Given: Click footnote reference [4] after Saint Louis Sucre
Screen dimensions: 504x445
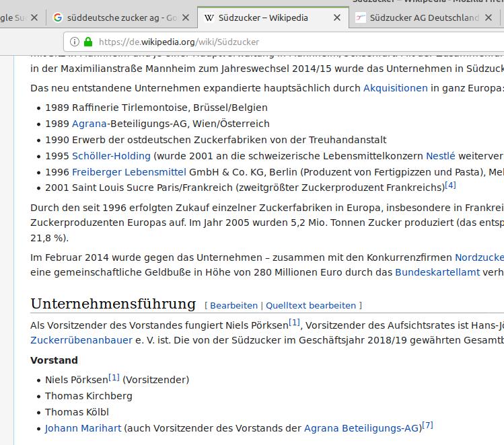Looking at the screenshot, I should 450,186.
